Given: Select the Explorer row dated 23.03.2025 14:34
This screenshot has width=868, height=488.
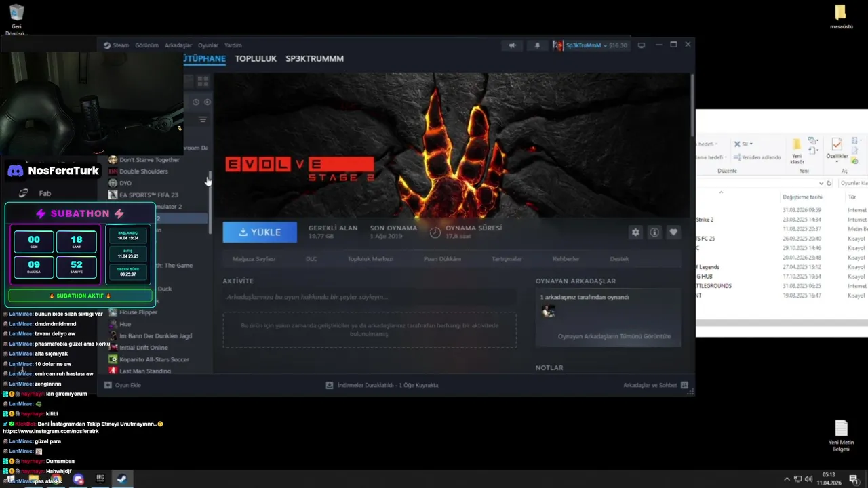Looking at the screenshot, I should (782, 220).
